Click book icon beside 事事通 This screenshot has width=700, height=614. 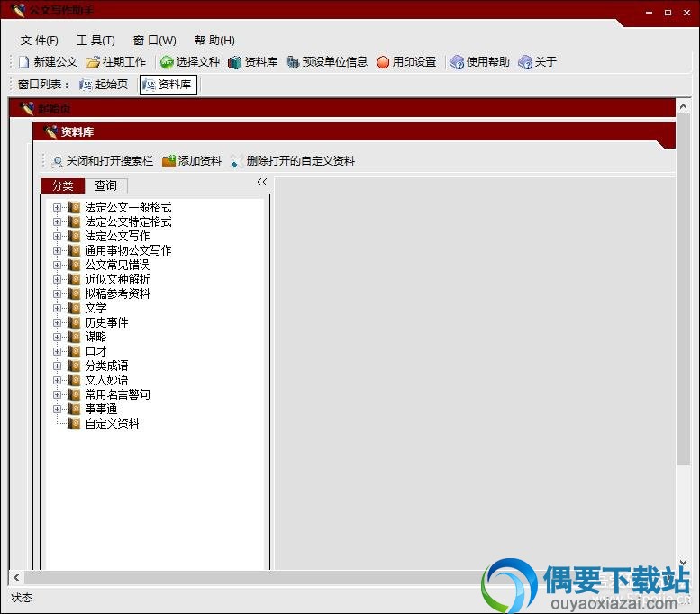pos(74,409)
